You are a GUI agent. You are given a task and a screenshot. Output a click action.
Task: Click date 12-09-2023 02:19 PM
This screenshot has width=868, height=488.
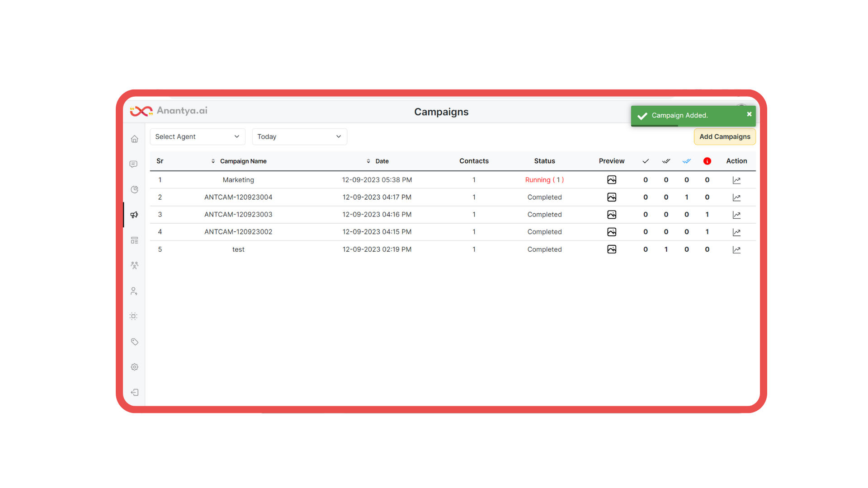(x=377, y=249)
